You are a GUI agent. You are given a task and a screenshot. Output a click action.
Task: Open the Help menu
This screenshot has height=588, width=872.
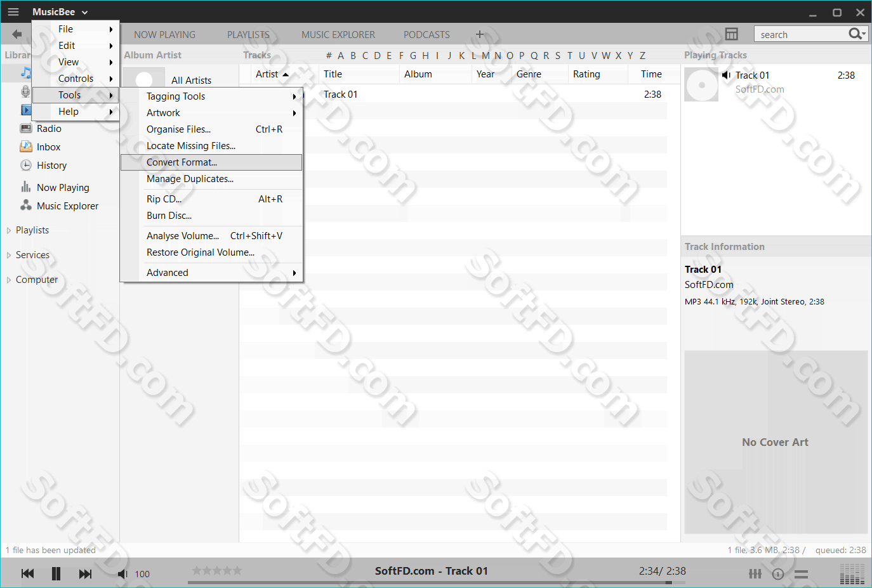76,112
